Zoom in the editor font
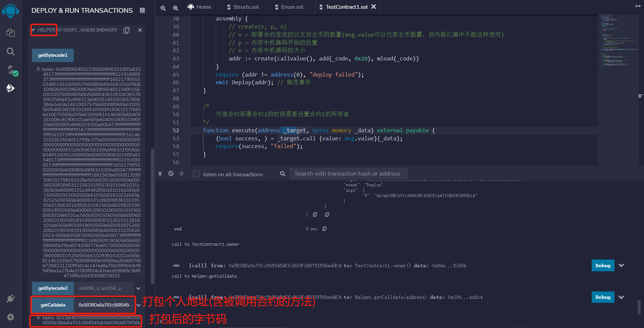644x328 pixels. click(x=175, y=8)
